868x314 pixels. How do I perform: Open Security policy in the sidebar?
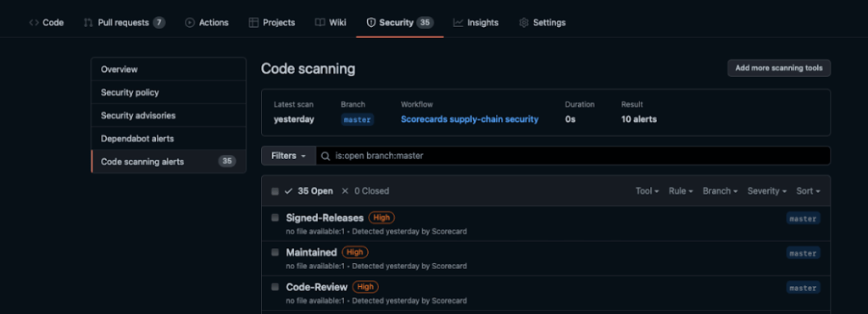click(169, 92)
